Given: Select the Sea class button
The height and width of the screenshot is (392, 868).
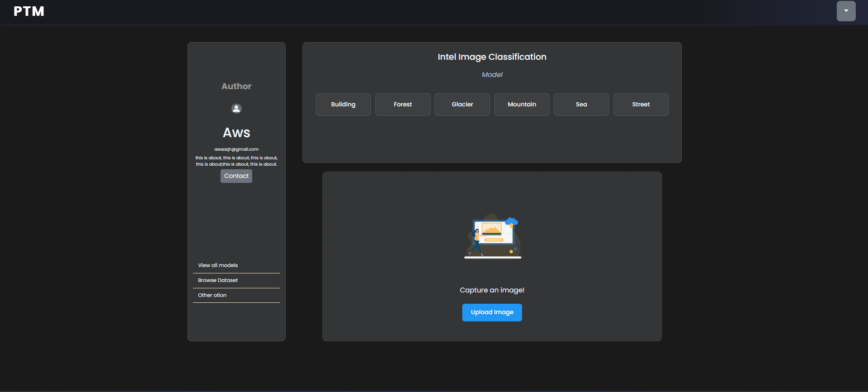Looking at the screenshot, I should pos(581,105).
